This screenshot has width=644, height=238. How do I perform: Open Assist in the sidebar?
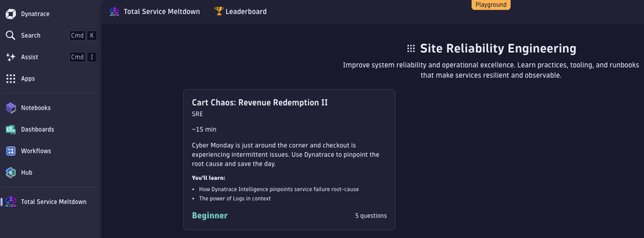[30, 57]
